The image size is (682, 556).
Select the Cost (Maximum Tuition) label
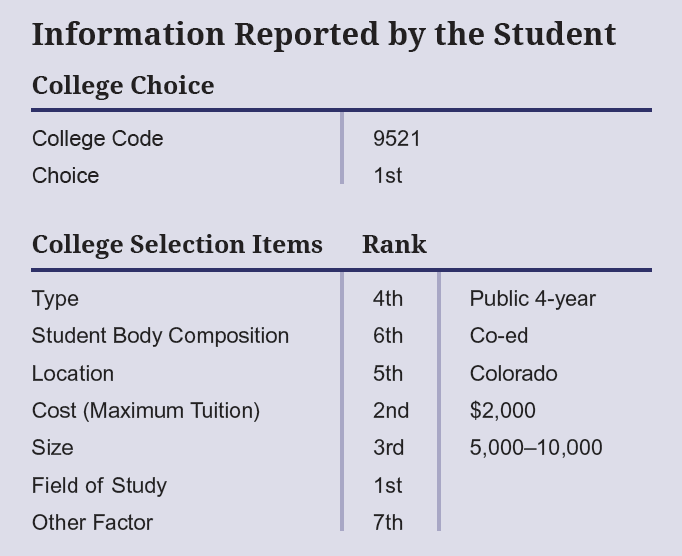(145, 411)
